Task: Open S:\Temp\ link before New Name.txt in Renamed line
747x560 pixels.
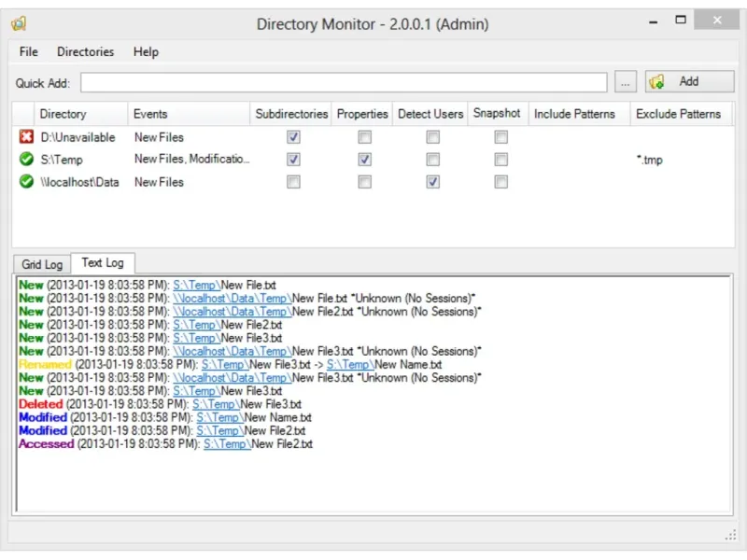Action: coord(350,364)
